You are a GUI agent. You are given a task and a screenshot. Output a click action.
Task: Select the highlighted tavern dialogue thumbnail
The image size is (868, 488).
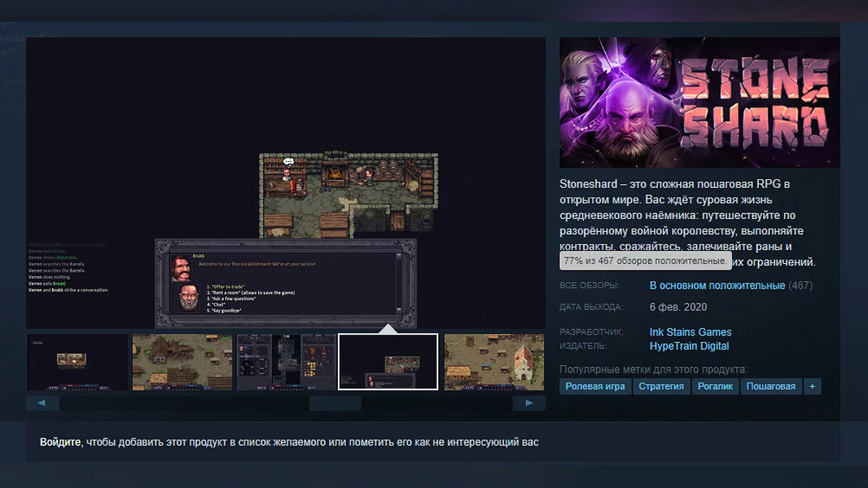point(388,361)
